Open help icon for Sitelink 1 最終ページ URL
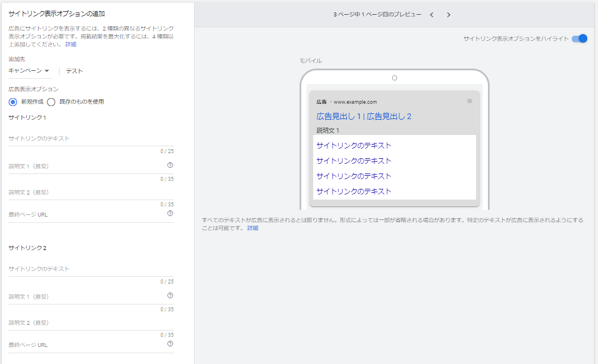This screenshot has height=364, width=598. (170, 213)
